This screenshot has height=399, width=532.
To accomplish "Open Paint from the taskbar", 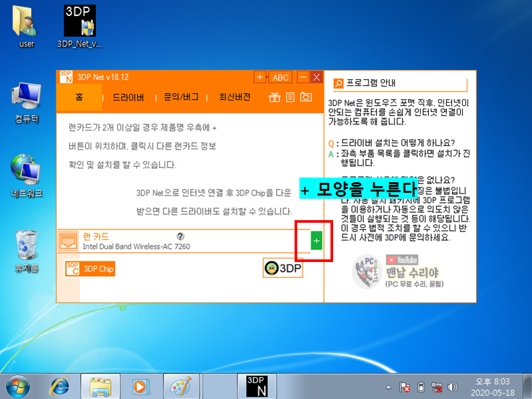I will (181, 386).
